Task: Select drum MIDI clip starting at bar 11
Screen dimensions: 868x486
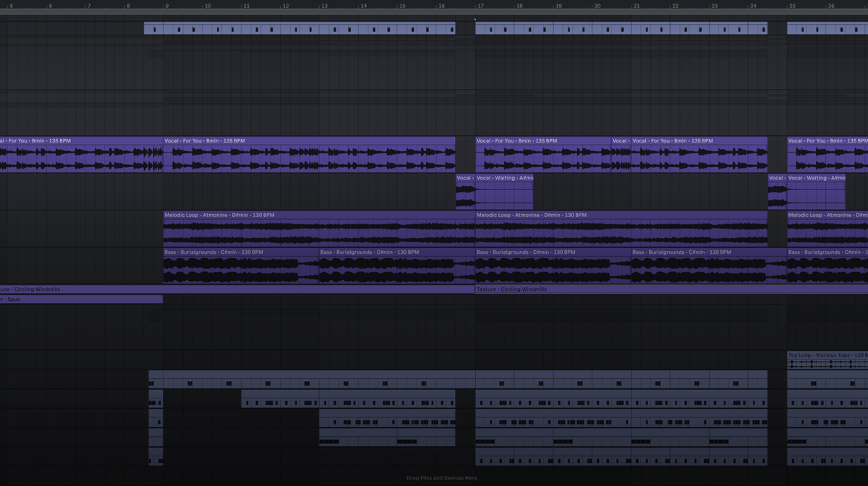Action: click(x=348, y=399)
